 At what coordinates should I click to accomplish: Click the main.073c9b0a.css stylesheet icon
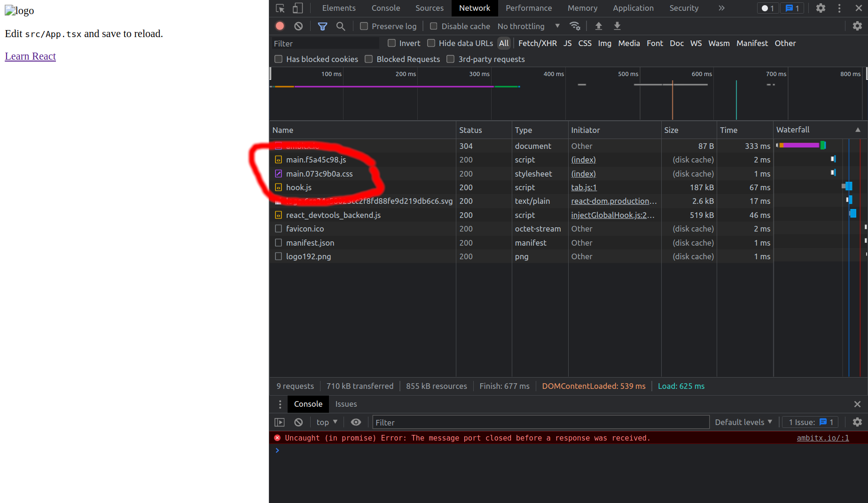pyautogui.click(x=278, y=174)
